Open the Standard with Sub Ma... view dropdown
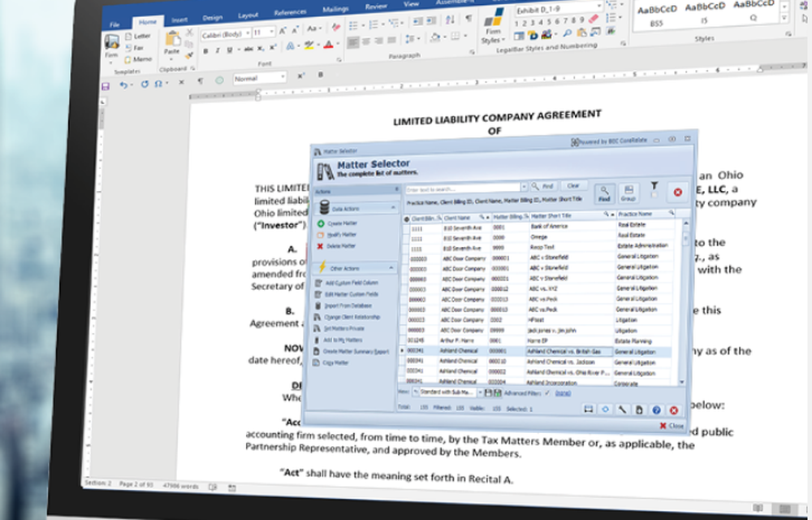This screenshot has height=520, width=812. coord(480,392)
